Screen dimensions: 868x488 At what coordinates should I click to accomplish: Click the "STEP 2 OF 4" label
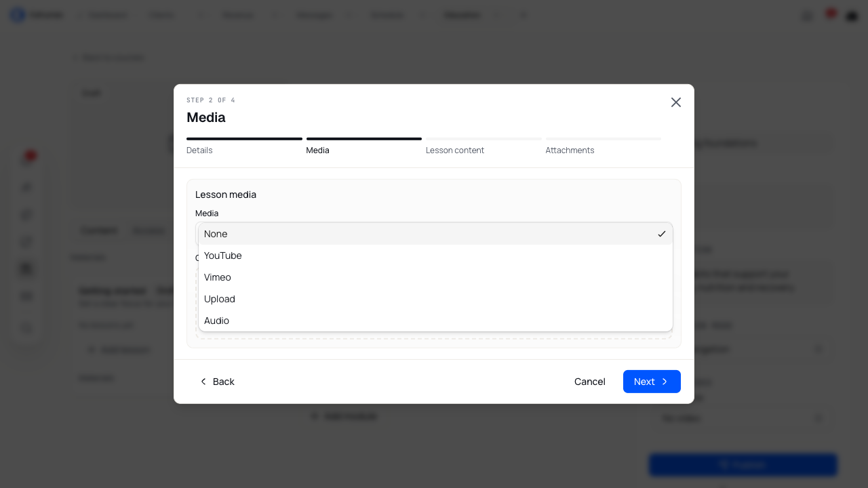[x=211, y=100]
